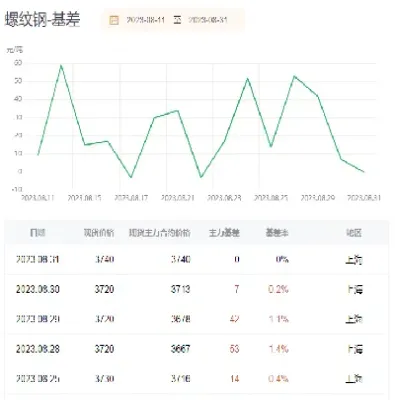
Task: Click the y-axis label 60
Action: point(18,63)
